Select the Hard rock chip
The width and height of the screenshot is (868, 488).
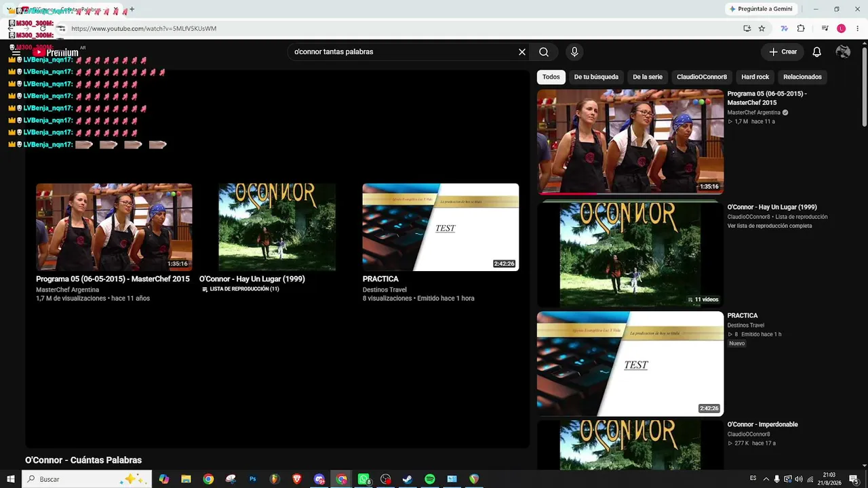click(755, 77)
